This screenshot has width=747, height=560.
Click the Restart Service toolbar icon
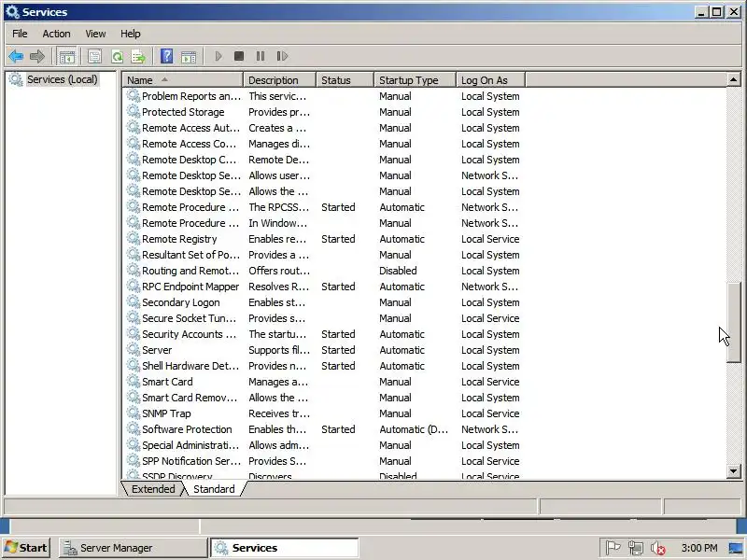pos(282,56)
